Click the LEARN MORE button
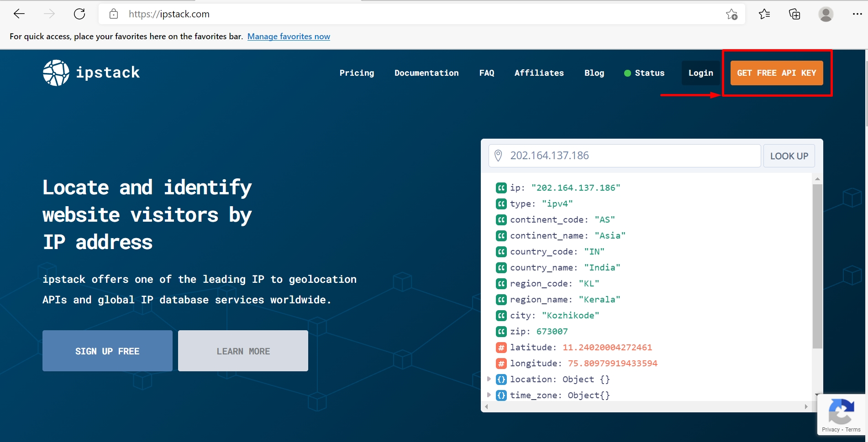 coord(243,351)
